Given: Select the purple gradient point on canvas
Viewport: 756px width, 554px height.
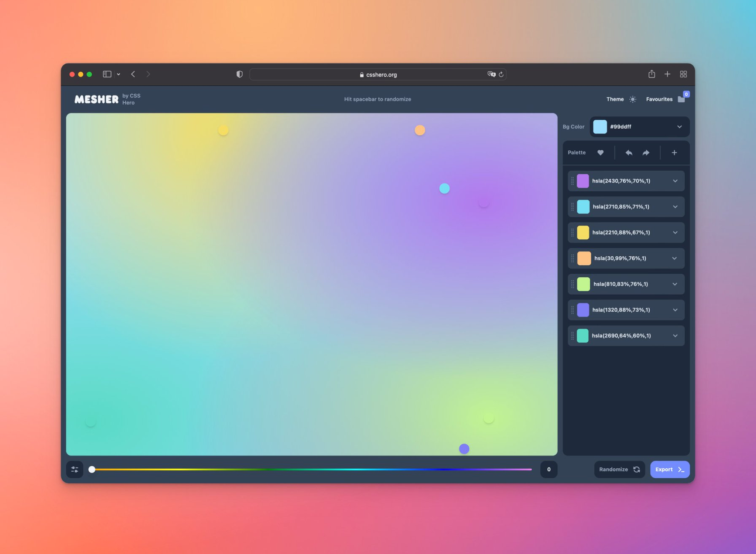Looking at the screenshot, I should 484,202.
